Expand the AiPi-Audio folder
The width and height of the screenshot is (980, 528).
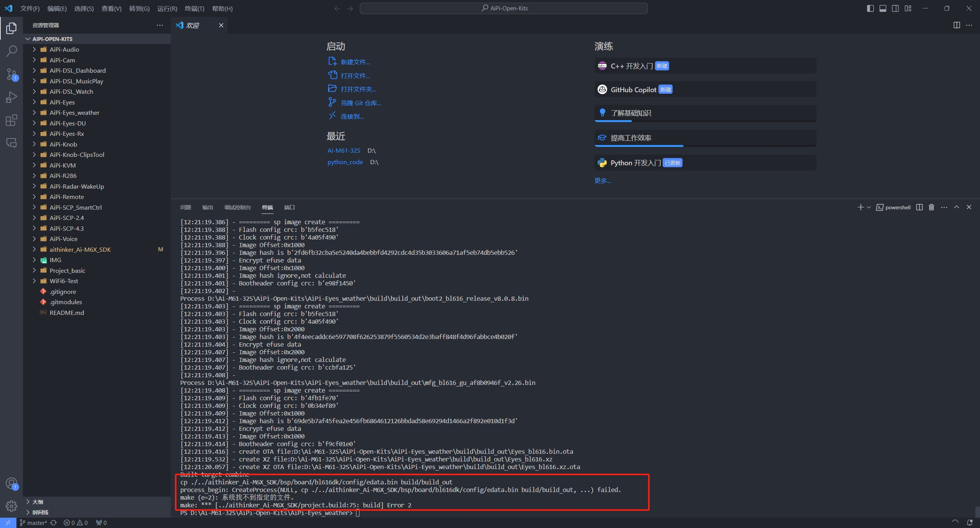pos(98,49)
